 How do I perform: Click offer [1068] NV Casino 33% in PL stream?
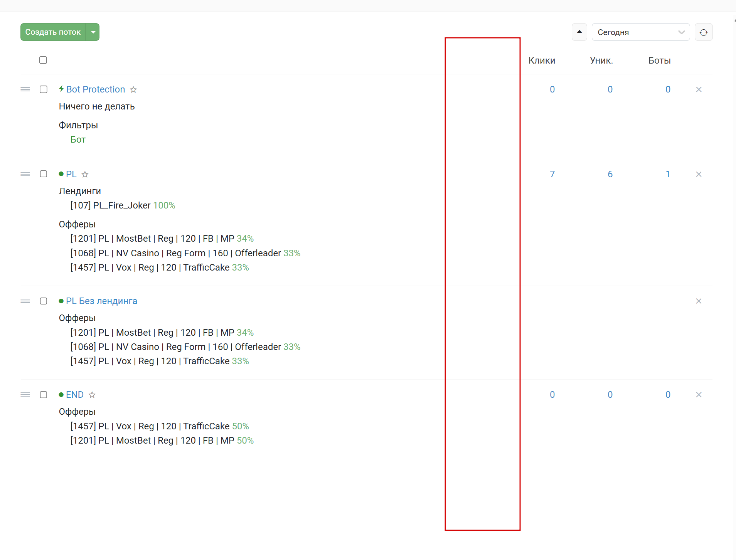185,253
